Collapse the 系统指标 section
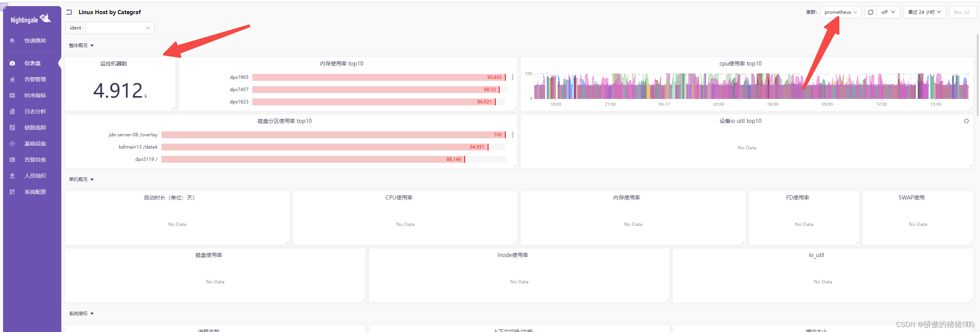This screenshot has width=980, height=332. (81, 314)
